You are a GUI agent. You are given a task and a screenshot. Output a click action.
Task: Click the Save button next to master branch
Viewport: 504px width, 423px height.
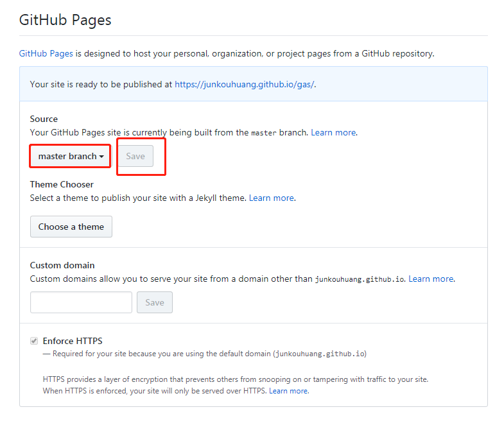[135, 156]
